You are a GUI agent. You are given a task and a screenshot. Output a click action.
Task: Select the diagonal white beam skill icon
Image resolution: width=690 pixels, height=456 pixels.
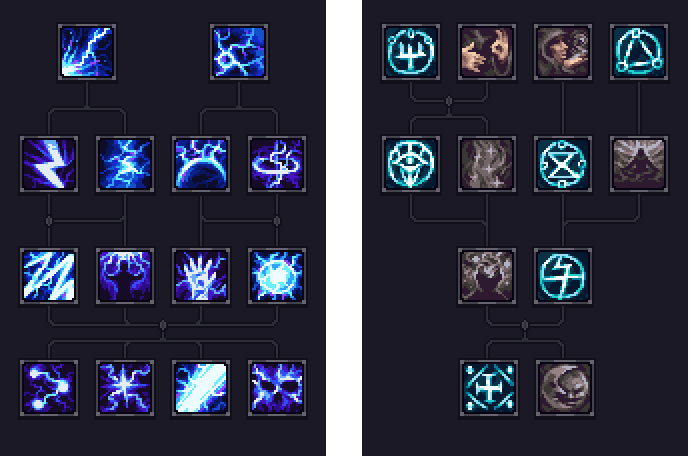coord(201,388)
